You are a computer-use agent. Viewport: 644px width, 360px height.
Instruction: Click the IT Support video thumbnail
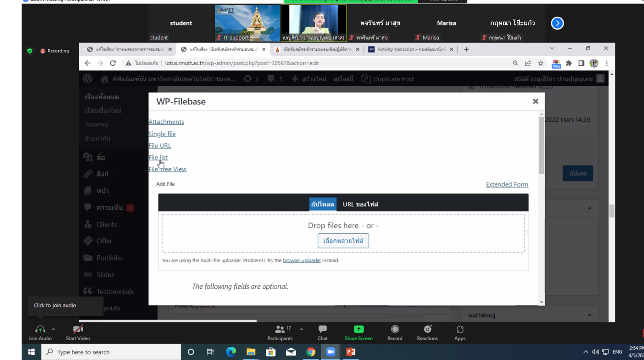click(247, 23)
